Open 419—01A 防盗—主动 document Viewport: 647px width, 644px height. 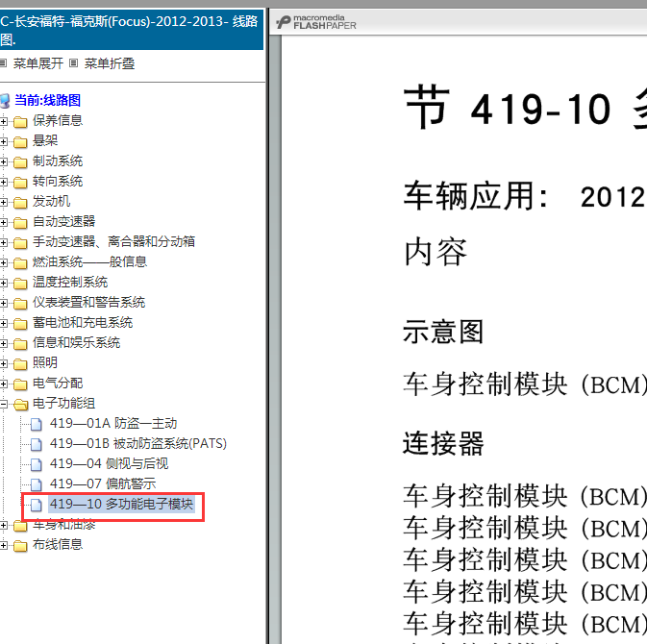(x=113, y=423)
